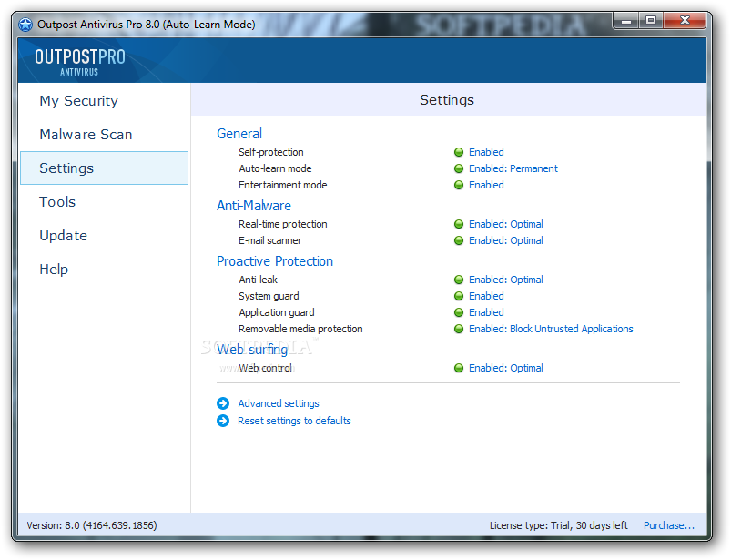This screenshot has width=731, height=560.
Task: Toggle Self-protection Enabled link
Action: [486, 152]
